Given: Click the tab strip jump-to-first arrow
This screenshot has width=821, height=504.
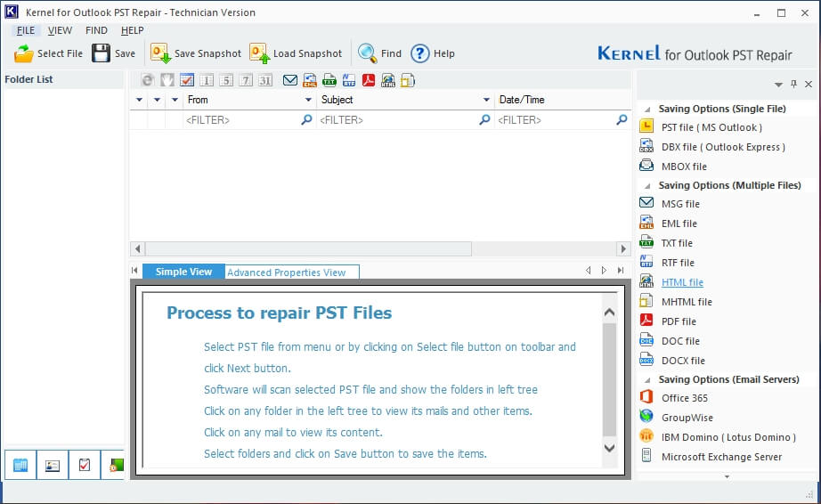Looking at the screenshot, I should point(134,271).
